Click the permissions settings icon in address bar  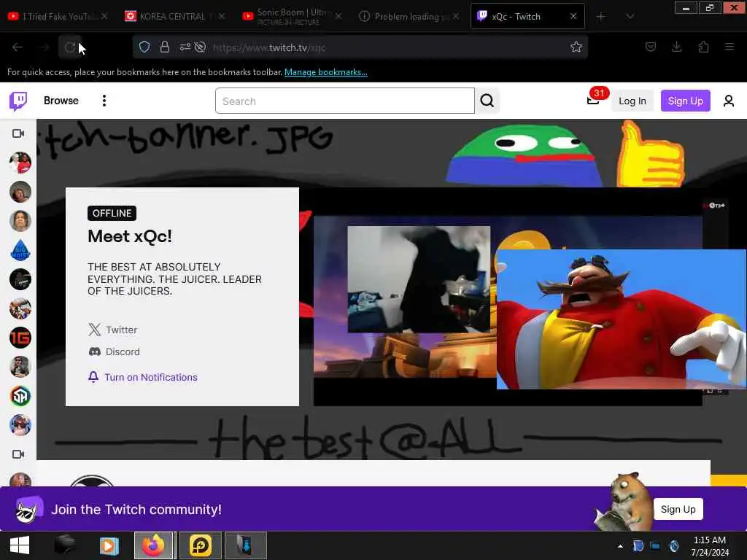(x=185, y=47)
